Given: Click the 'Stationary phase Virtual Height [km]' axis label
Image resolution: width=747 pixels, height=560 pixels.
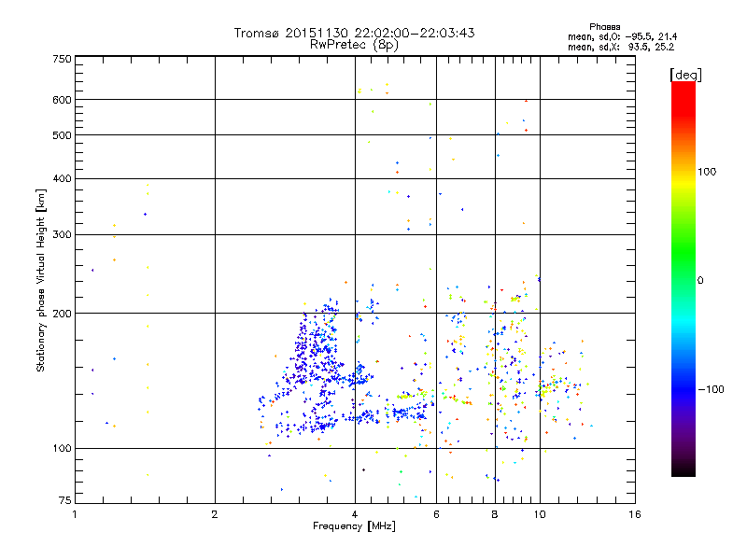Looking at the screenshot, I should pyautogui.click(x=40, y=280).
